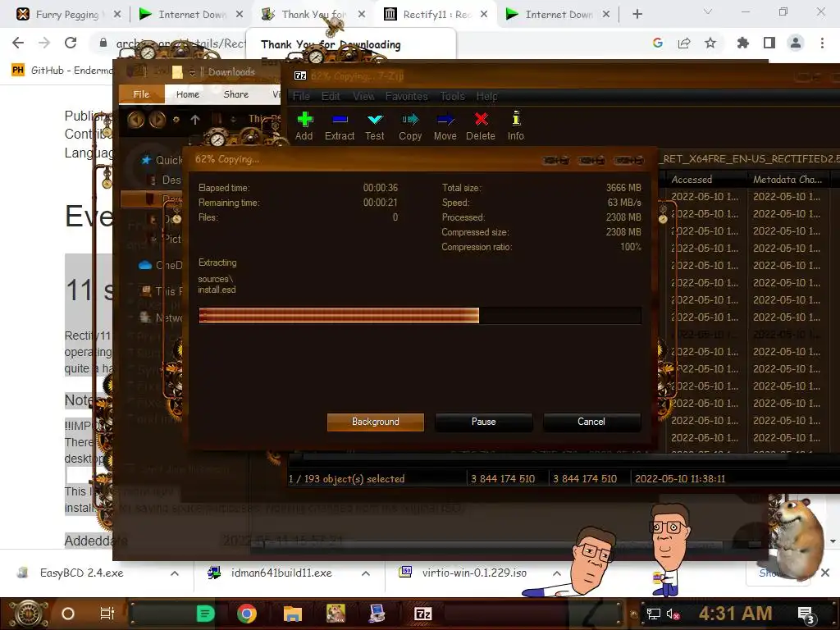Click the Accessed column header
This screenshot has height=630, width=840.
point(706,180)
